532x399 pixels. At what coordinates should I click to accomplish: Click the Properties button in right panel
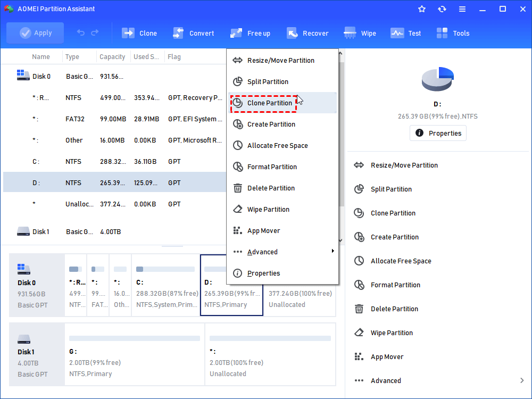[x=438, y=133]
